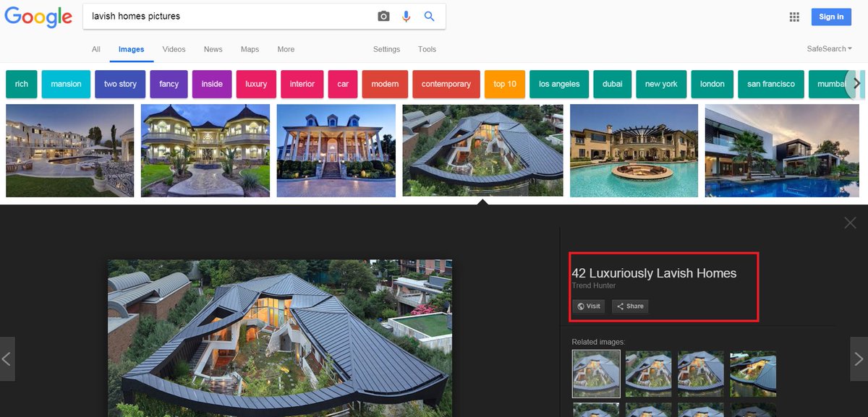Click the Sign in button
This screenshot has height=417, width=868.
[831, 16]
